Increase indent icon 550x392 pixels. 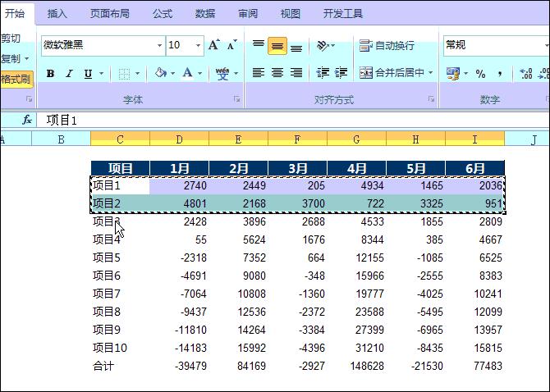tap(341, 72)
